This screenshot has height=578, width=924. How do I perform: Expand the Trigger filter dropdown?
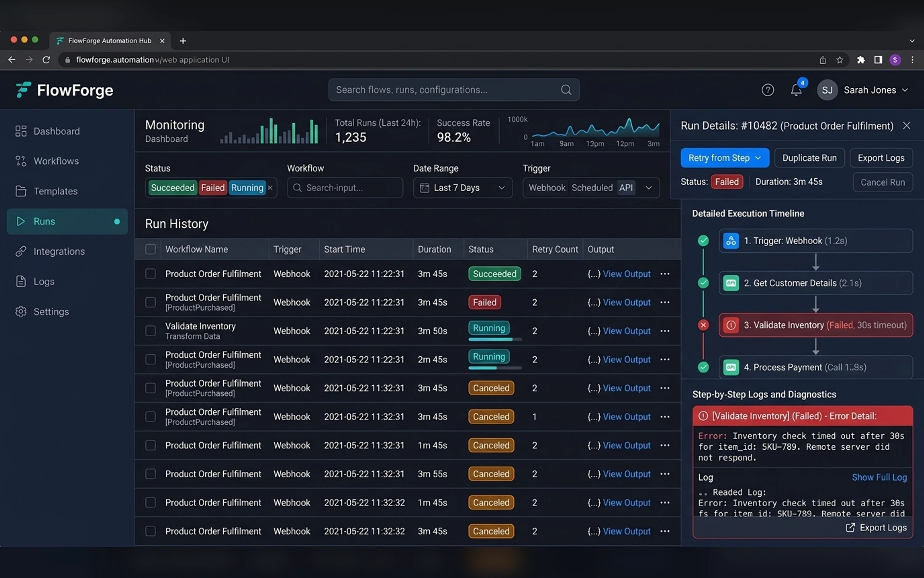click(x=649, y=188)
